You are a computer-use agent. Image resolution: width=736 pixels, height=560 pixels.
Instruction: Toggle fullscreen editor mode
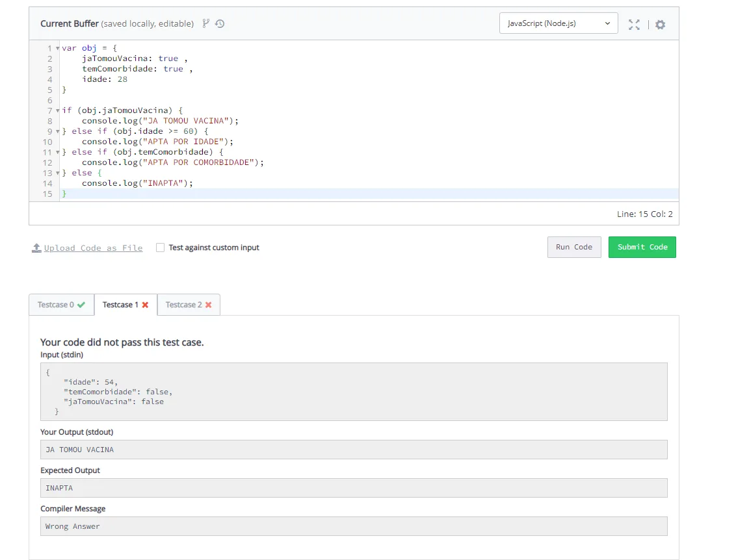click(x=634, y=25)
